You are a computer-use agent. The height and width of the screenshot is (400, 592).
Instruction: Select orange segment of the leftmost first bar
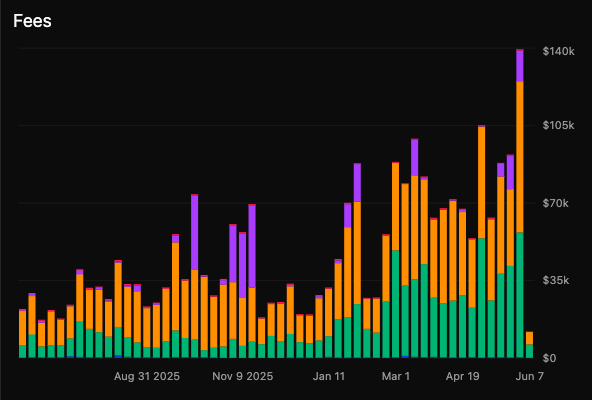23,328
